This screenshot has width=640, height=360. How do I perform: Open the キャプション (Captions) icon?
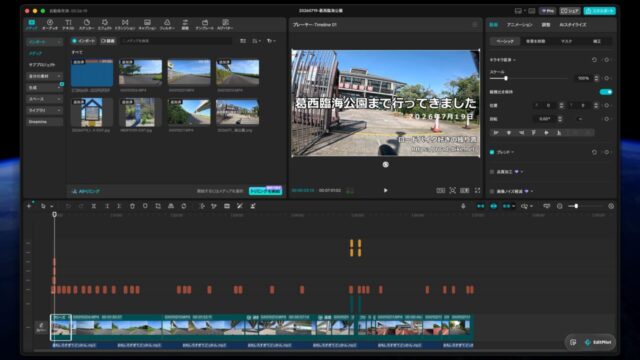click(147, 24)
